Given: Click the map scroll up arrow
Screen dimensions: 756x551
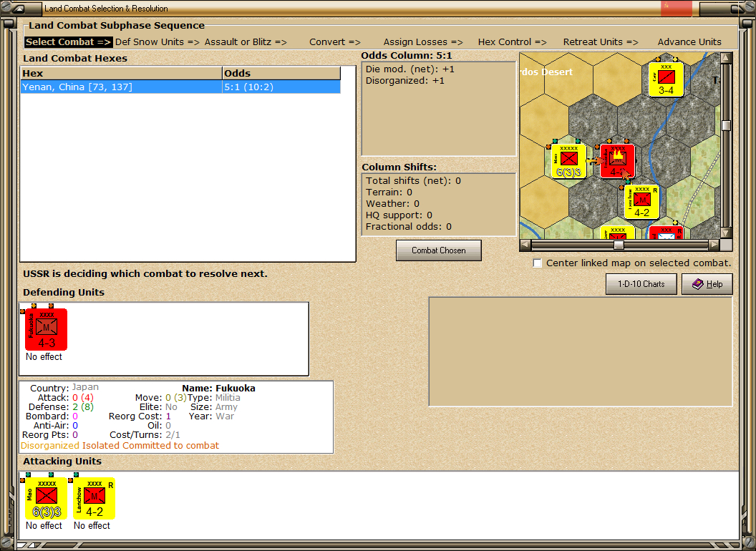Looking at the screenshot, I should pyautogui.click(x=726, y=58).
